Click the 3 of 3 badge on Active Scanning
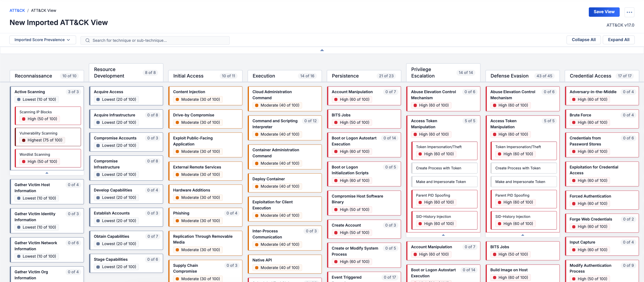The image size is (644, 282). pyautogui.click(x=73, y=92)
